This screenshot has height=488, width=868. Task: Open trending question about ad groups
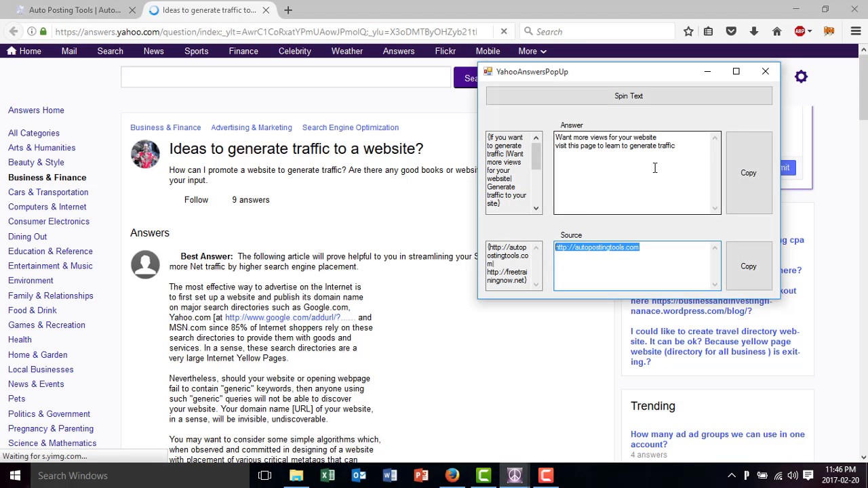[717, 439]
